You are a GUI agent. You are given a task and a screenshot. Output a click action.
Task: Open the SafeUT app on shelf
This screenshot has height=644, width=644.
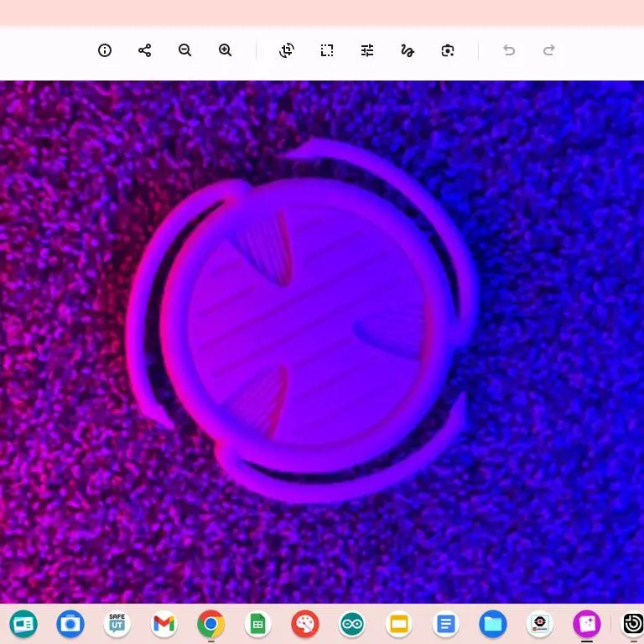(x=117, y=624)
